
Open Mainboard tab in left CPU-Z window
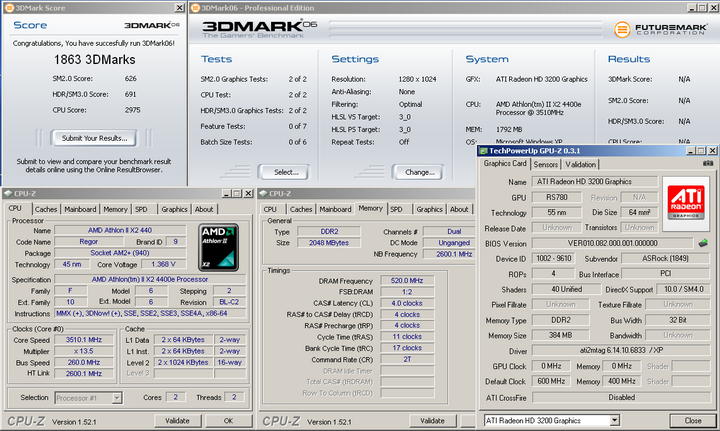pyautogui.click(x=80, y=209)
